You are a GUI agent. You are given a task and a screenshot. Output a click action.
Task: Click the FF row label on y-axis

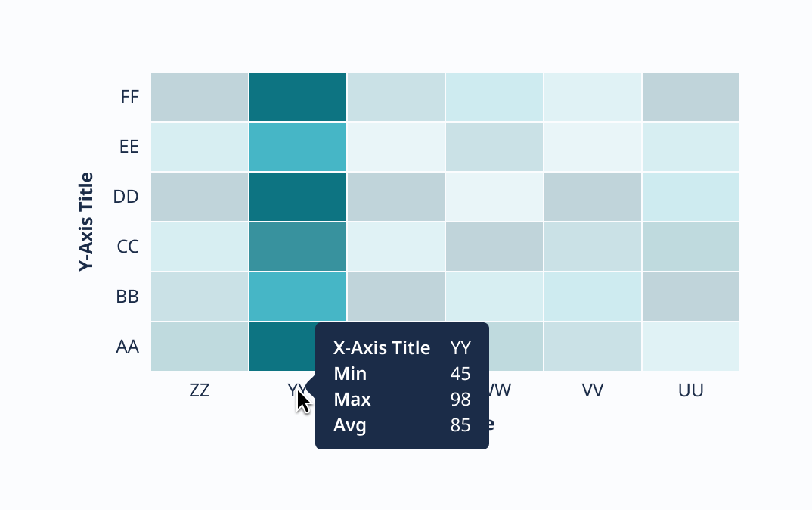(x=129, y=97)
